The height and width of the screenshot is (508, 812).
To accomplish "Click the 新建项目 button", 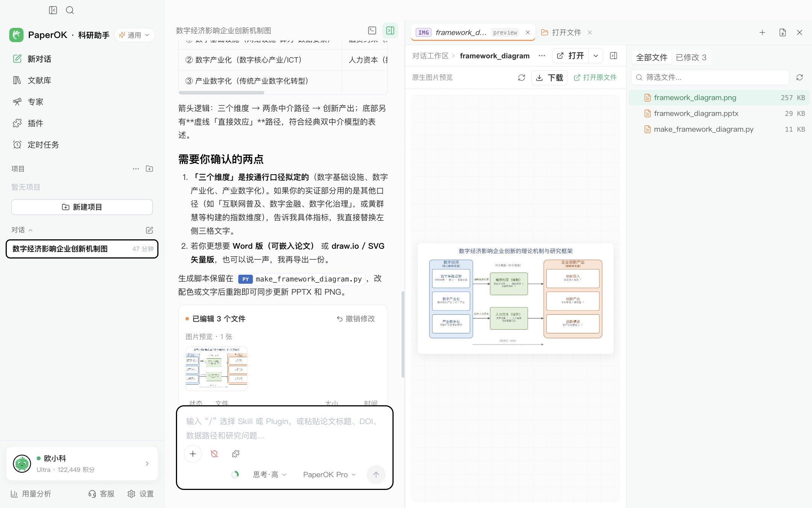I will [82, 207].
